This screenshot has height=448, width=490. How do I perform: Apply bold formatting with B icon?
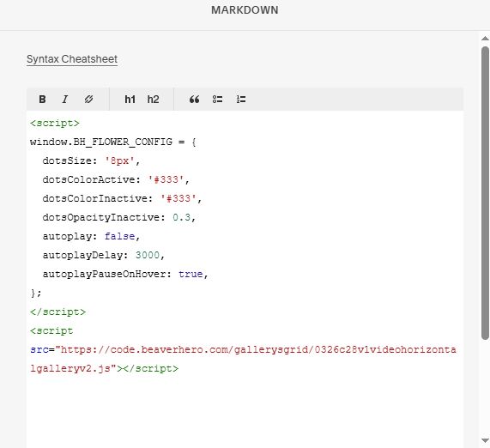pos(43,100)
